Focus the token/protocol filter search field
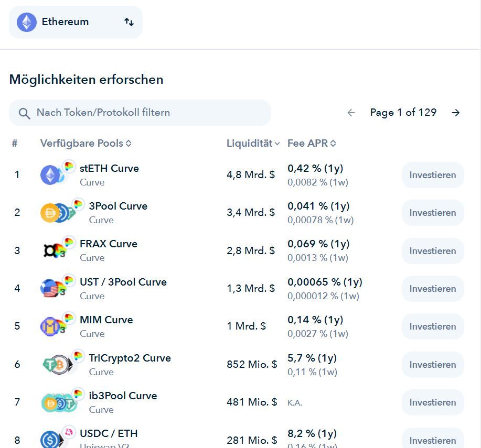 click(147, 113)
